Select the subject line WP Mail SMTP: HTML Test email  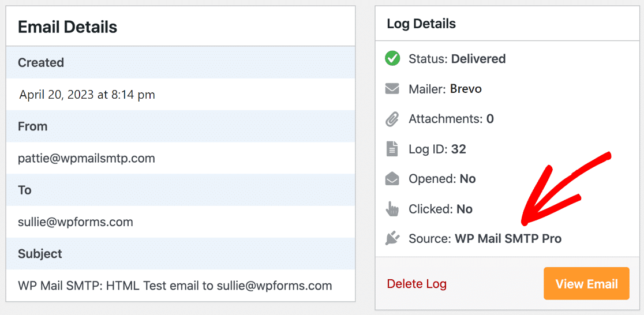click(175, 286)
